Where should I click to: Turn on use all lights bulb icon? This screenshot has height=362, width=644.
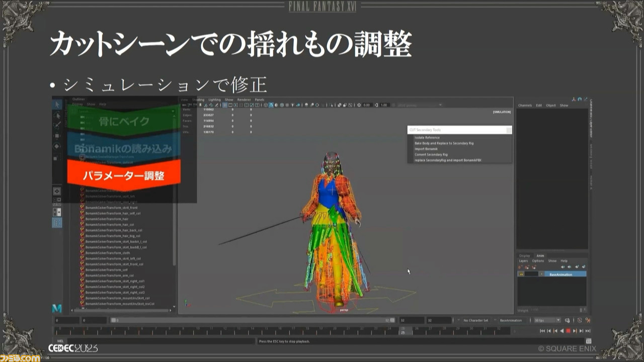[x=292, y=105]
